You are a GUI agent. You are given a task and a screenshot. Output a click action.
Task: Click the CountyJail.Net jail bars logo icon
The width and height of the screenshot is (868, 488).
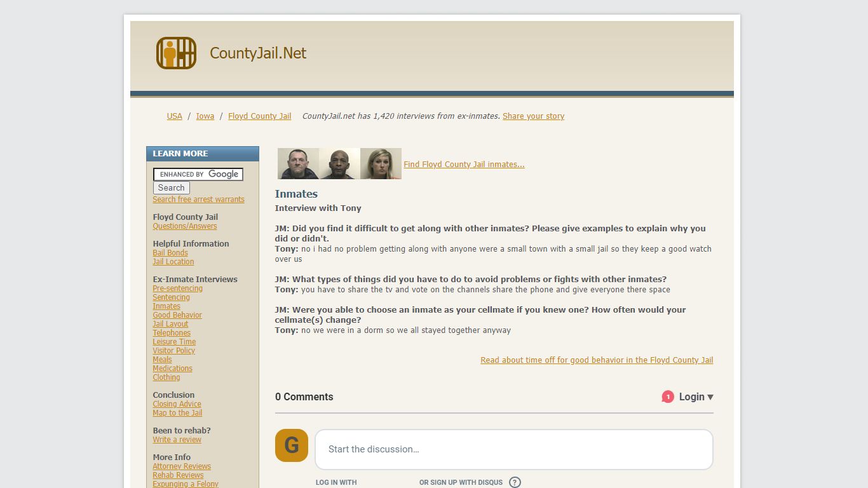pyautogui.click(x=176, y=53)
